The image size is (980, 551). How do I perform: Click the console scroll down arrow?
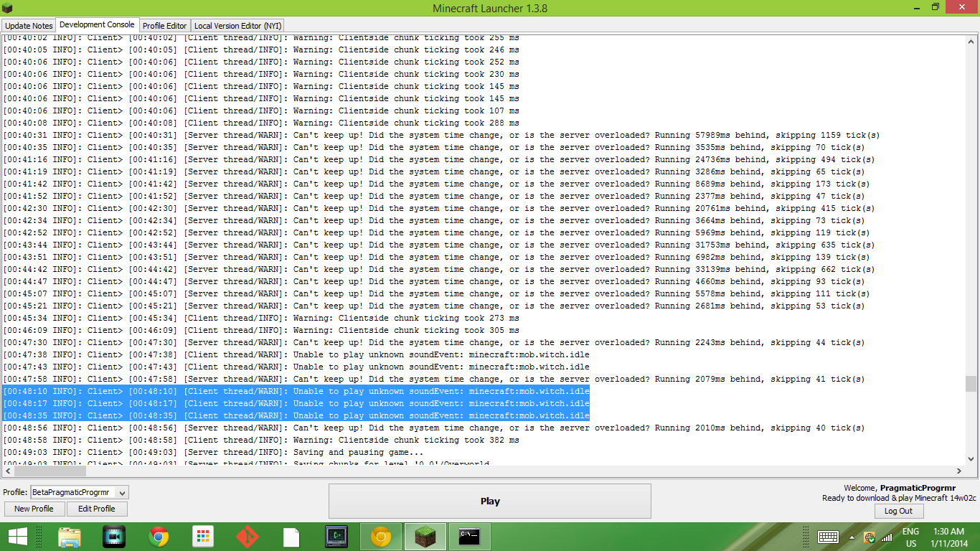click(x=971, y=458)
